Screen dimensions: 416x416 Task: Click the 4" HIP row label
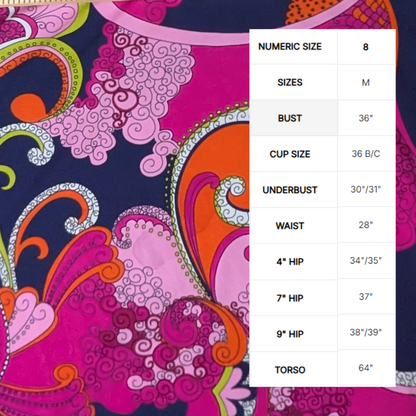point(290,262)
